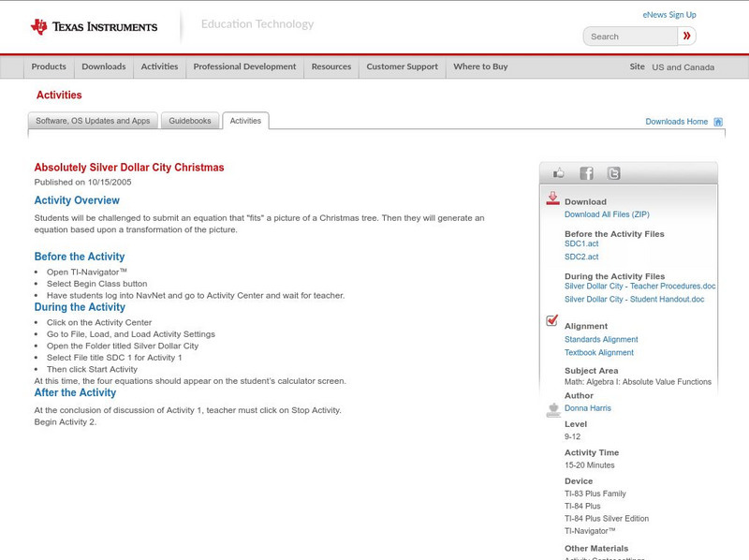Viewport: 749px width, 560px height.
Task: Open the Products menu
Action: click(x=49, y=66)
